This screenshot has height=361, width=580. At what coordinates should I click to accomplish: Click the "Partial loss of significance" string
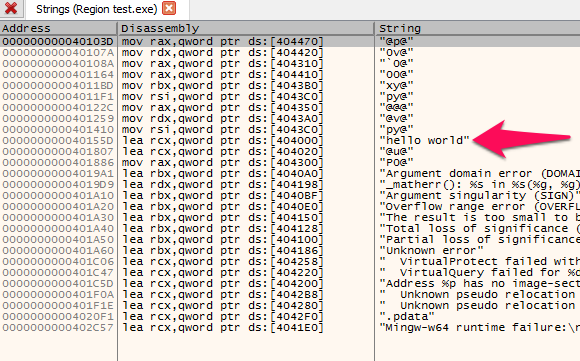pyautogui.click(x=480, y=240)
